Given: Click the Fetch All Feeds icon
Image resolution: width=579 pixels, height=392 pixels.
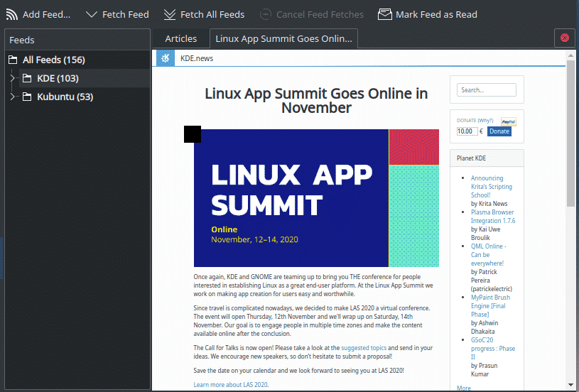Looking at the screenshot, I should (170, 14).
